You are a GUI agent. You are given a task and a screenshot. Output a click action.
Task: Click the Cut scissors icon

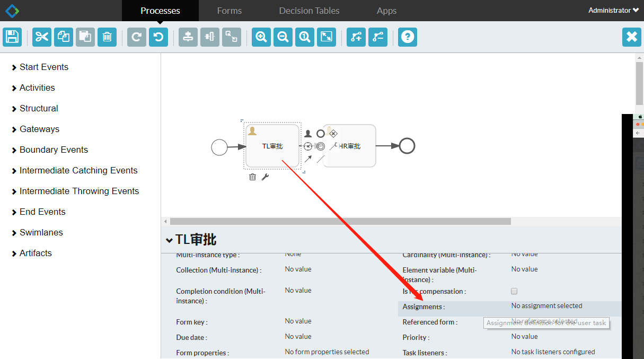coord(42,37)
